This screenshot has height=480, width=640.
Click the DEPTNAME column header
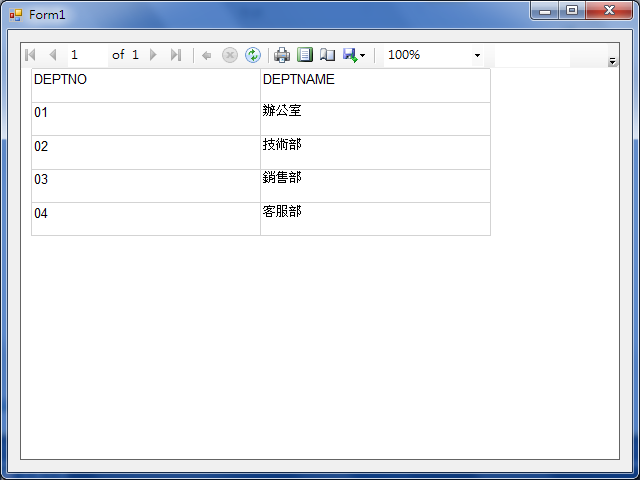pos(376,85)
